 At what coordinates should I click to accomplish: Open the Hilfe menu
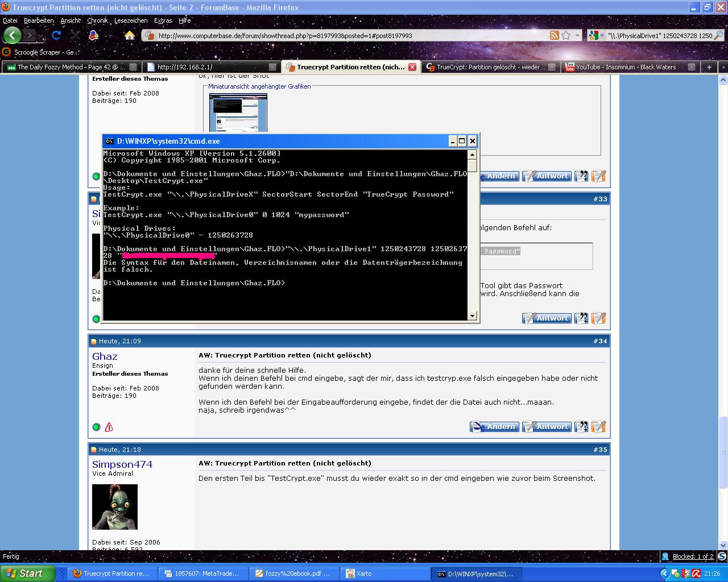(x=185, y=20)
